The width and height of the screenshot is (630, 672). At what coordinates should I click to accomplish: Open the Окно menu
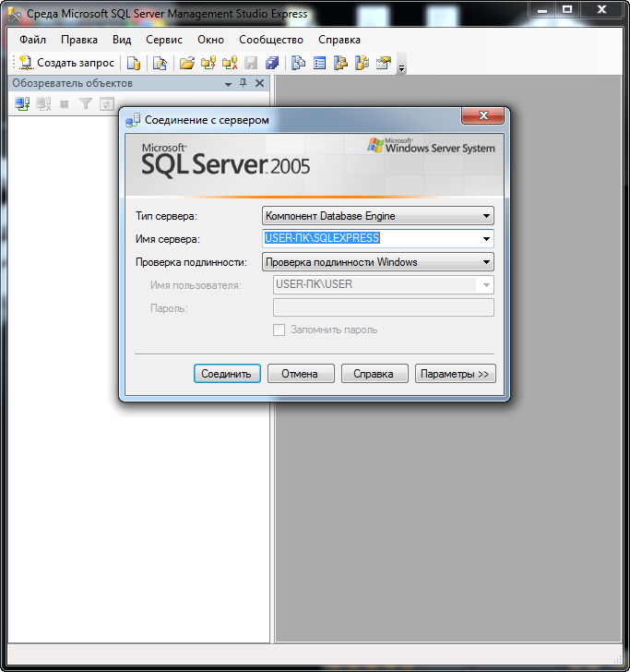pyautogui.click(x=210, y=40)
